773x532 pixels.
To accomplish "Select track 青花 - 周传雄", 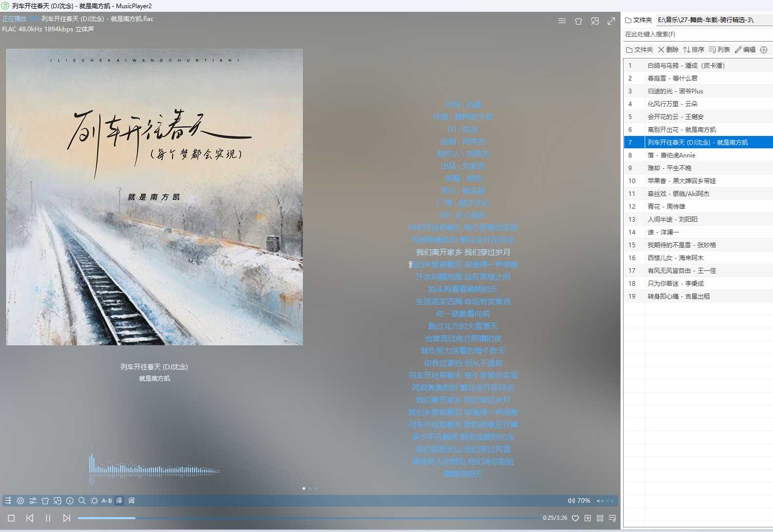I will point(698,206).
